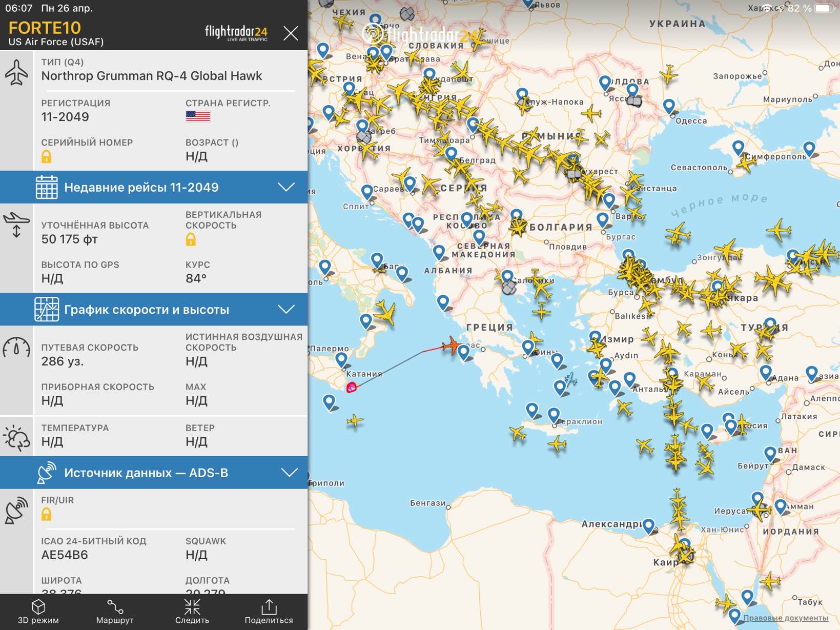
Task: Click the altitude section airplane icon
Action: point(16,225)
